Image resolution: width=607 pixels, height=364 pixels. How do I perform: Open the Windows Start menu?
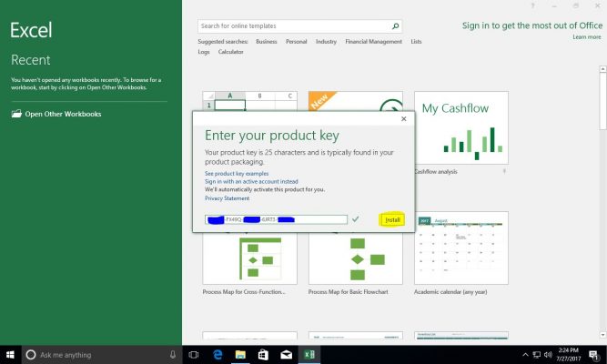pos(10,355)
